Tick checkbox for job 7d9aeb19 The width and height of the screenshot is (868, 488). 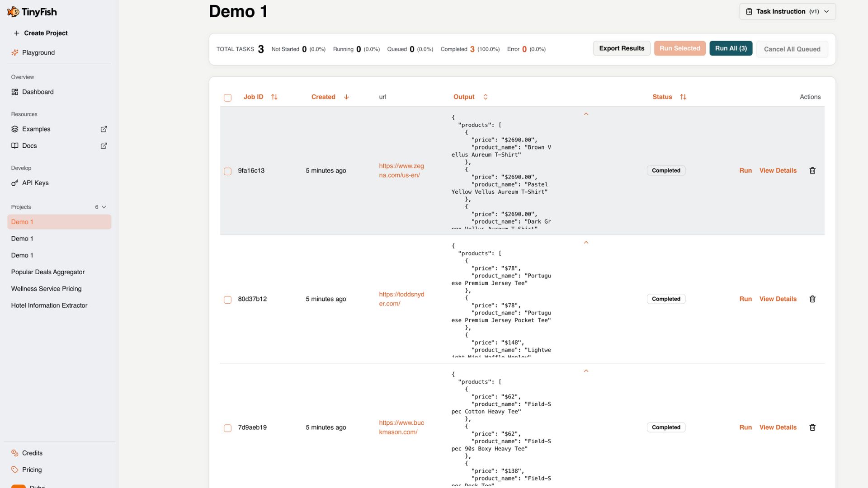(227, 428)
